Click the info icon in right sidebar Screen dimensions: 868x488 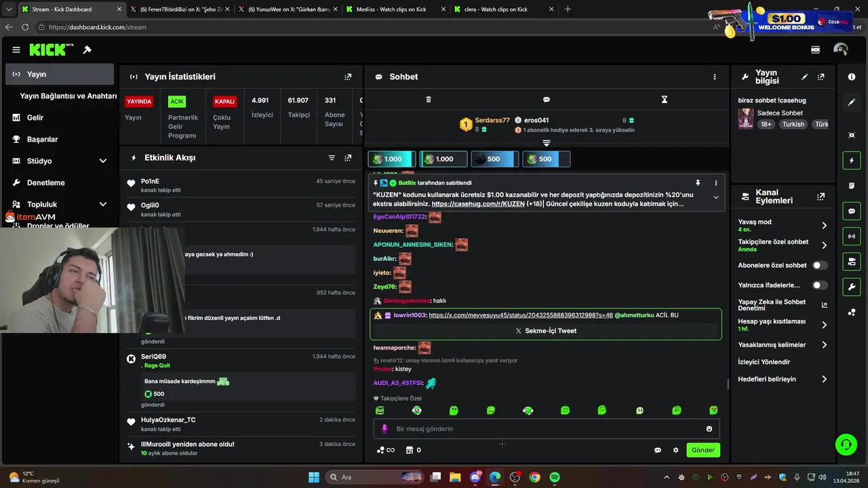(x=852, y=77)
